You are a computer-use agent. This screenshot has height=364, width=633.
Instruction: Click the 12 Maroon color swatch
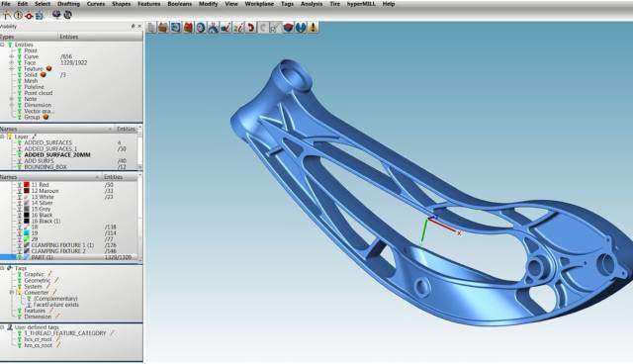coord(27,191)
